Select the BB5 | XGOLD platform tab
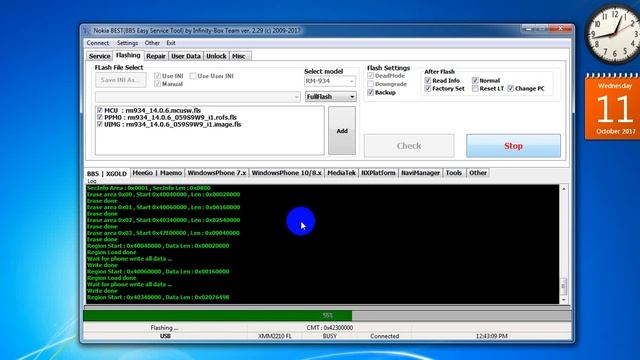Image resolution: width=640 pixels, height=360 pixels. click(107, 173)
